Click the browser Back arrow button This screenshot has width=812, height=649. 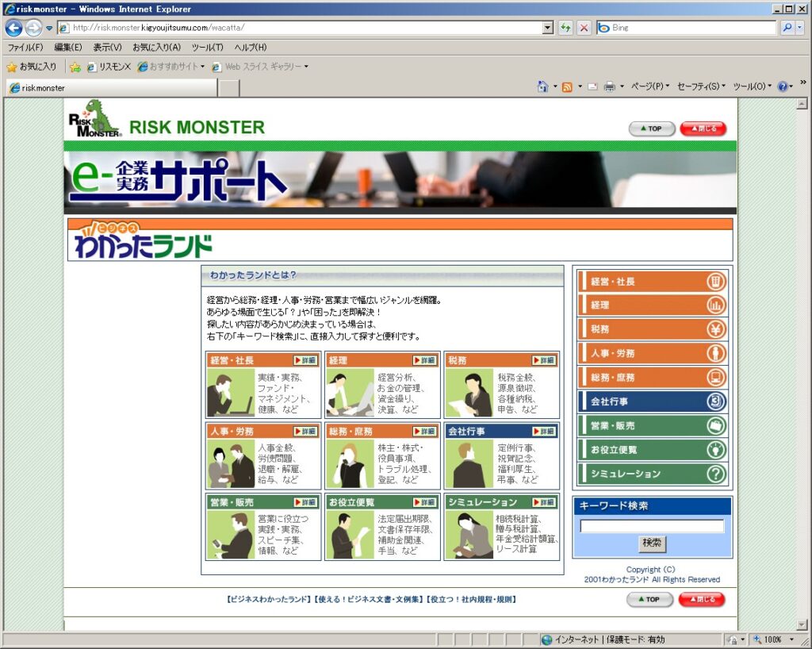coord(13,28)
